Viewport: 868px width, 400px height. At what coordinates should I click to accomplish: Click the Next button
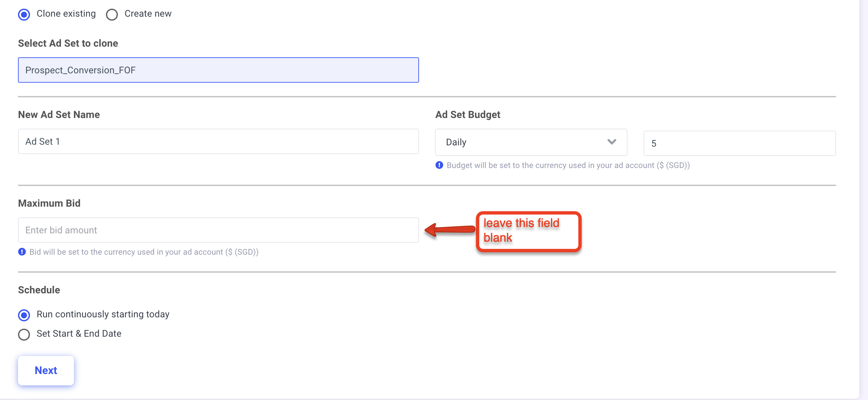[x=46, y=370]
